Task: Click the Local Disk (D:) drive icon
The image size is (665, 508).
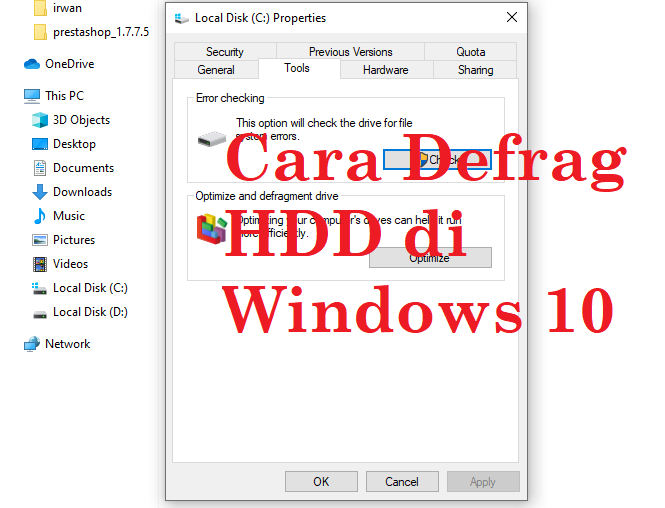Action: 40,314
